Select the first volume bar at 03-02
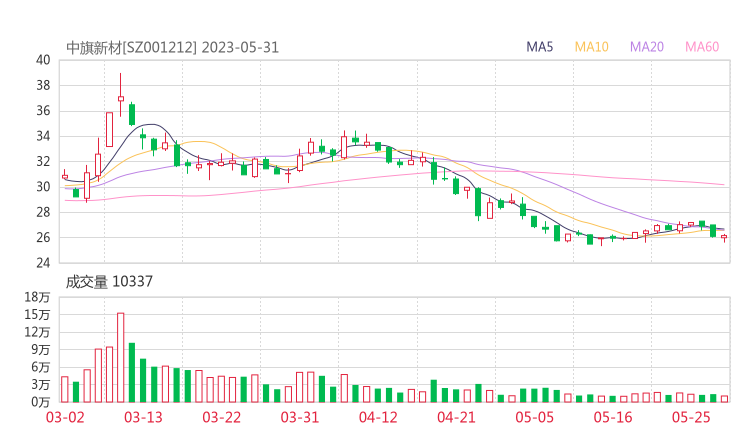 65,389
